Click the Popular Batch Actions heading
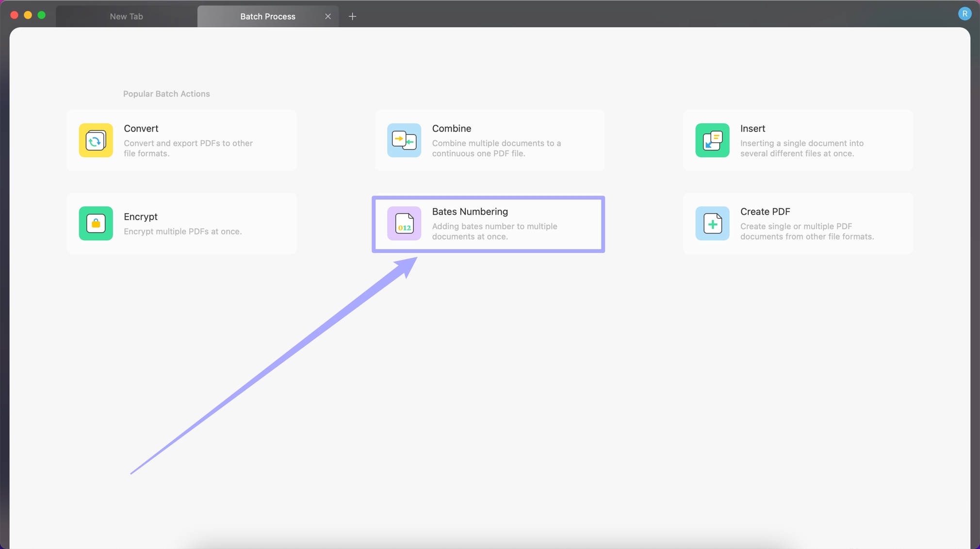980x549 pixels. pyautogui.click(x=166, y=94)
